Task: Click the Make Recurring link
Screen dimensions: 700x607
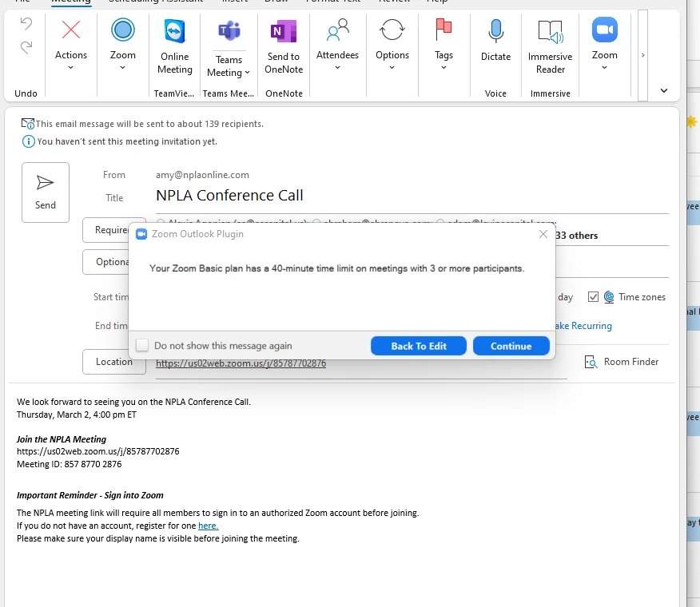Action: click(x=583, y=326)
